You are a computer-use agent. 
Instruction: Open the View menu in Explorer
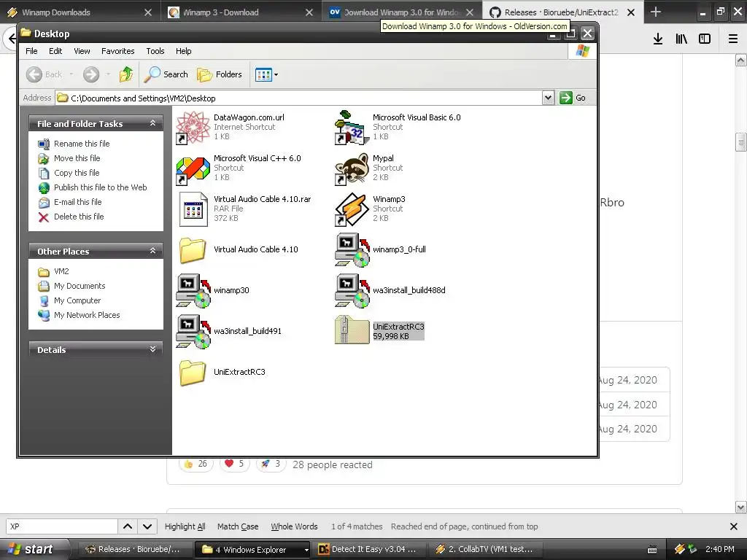pos(82,51)
